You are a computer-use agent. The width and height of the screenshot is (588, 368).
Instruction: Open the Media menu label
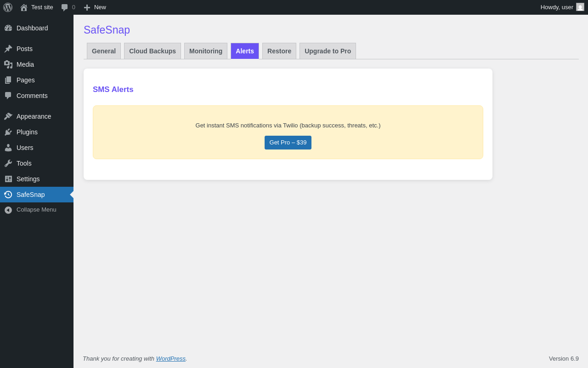pos(25,64)
